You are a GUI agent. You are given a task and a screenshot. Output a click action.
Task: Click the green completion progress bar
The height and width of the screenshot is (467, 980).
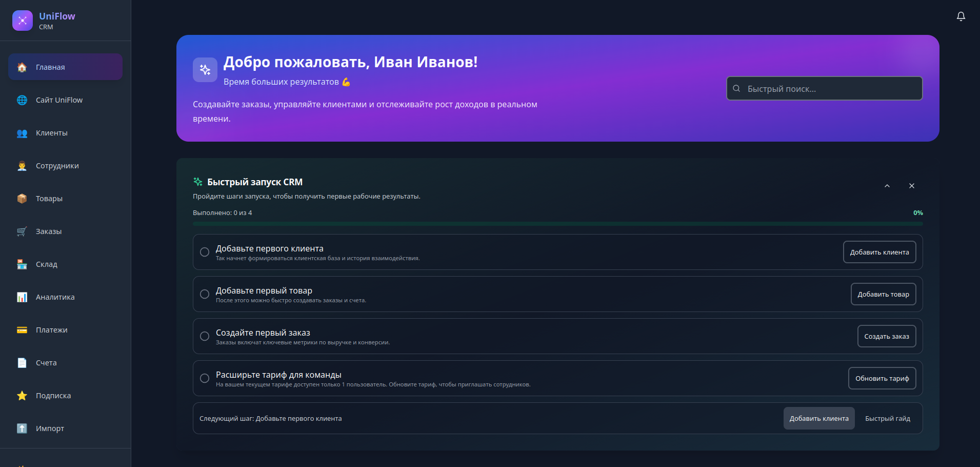click(557, 224)
